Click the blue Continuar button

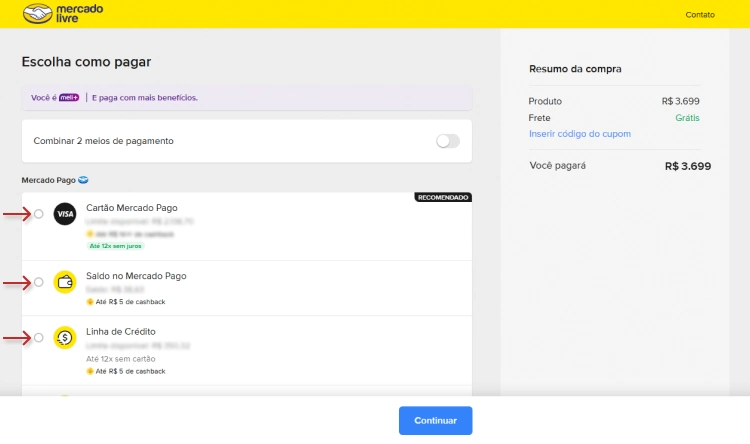(x=435, y=421)
